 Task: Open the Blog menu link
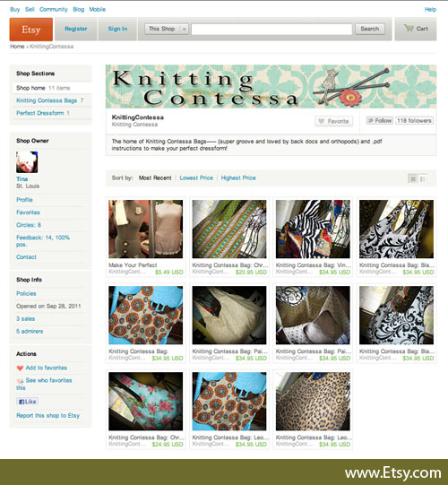pos(79,9)
